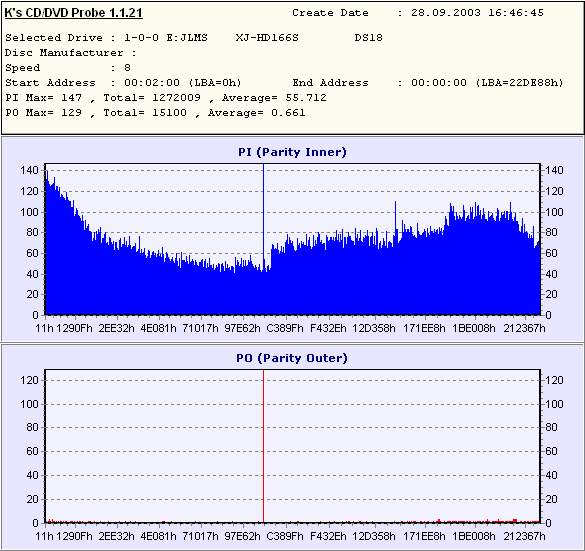Click the PI (Parity Inner) chart title

(292, 152)
